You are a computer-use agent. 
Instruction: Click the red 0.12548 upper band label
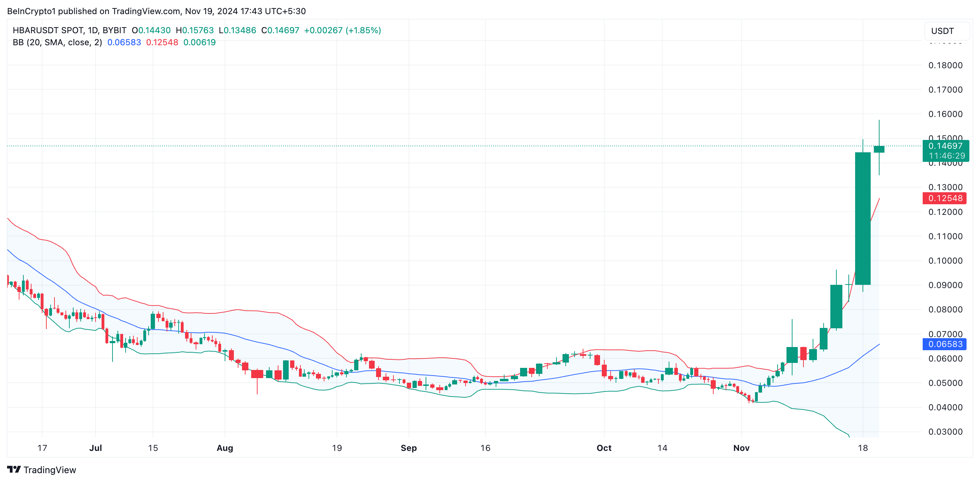(x=945, y=198)
